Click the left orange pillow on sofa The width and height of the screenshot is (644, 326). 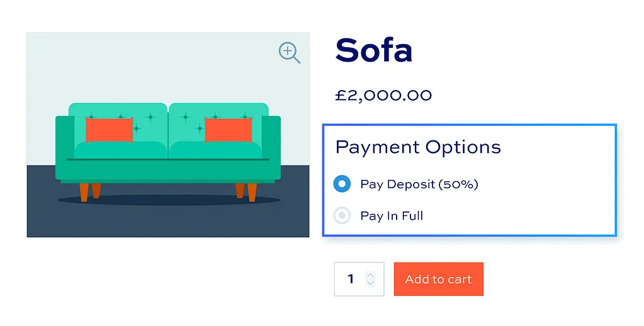pyautogui.click(x=109, y=130)
